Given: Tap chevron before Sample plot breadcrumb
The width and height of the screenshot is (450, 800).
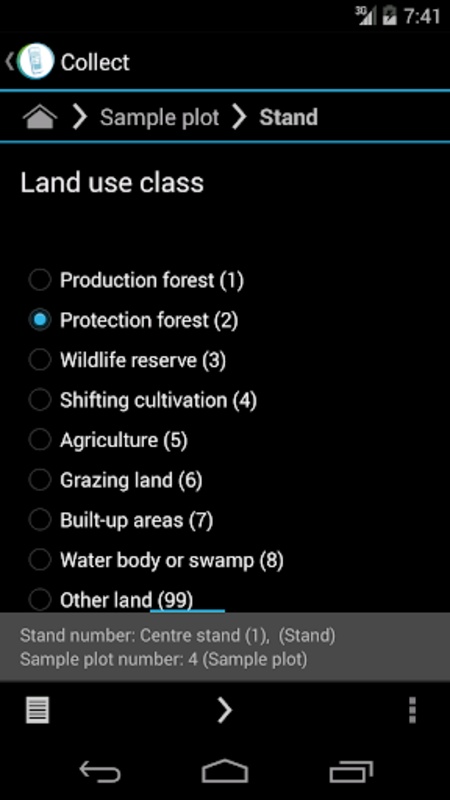Looking at the screenshot, I should point(80,117).
